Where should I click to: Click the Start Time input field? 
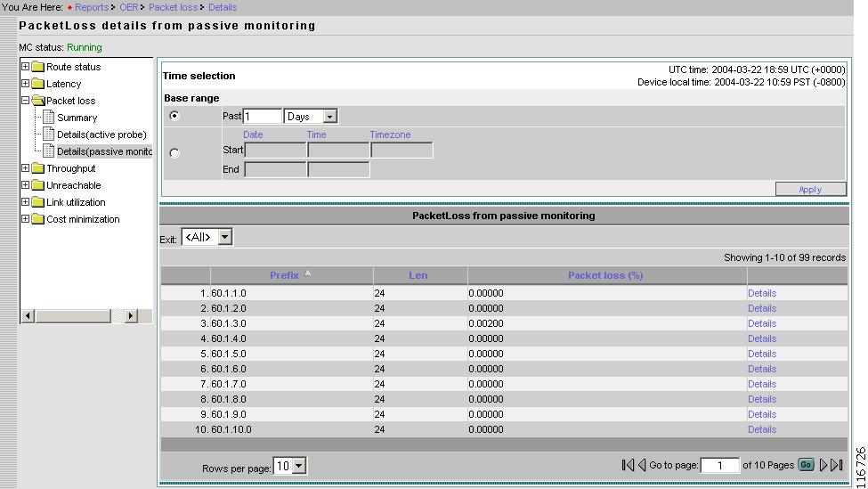pyautogui.click(x=338, y=150)
